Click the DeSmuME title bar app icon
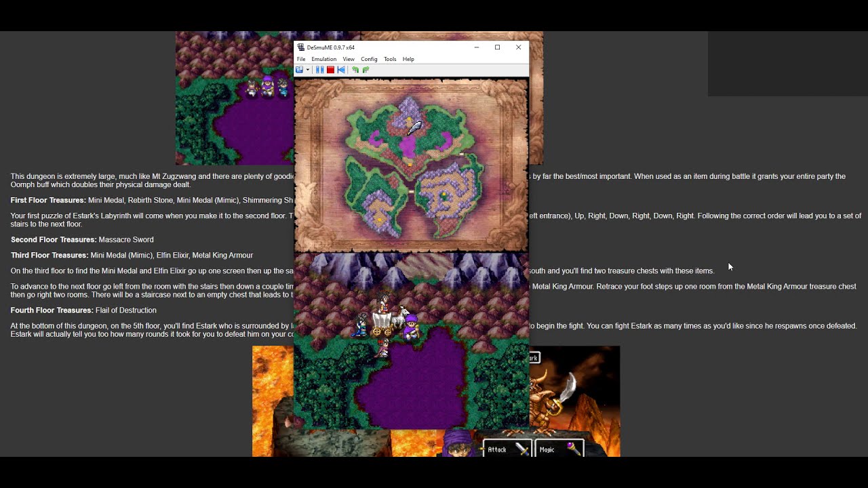 point(301,47)
